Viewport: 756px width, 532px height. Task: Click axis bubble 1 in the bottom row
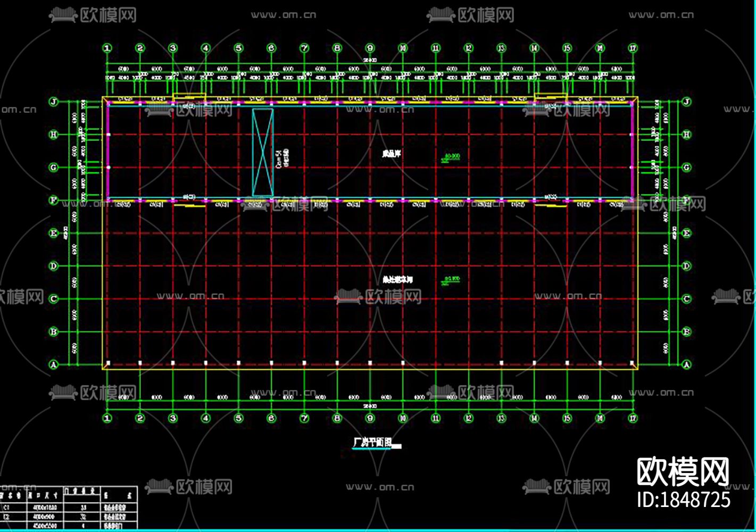coord(107,418)
